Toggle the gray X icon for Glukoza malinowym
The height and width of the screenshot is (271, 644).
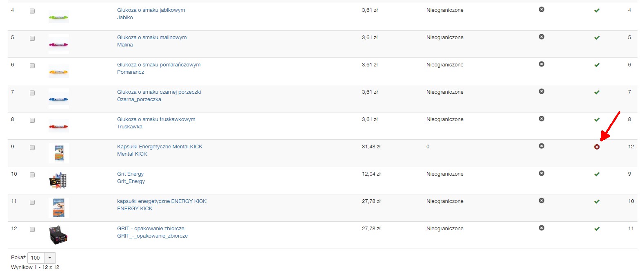pyautogui.click(x=541, y=37)
